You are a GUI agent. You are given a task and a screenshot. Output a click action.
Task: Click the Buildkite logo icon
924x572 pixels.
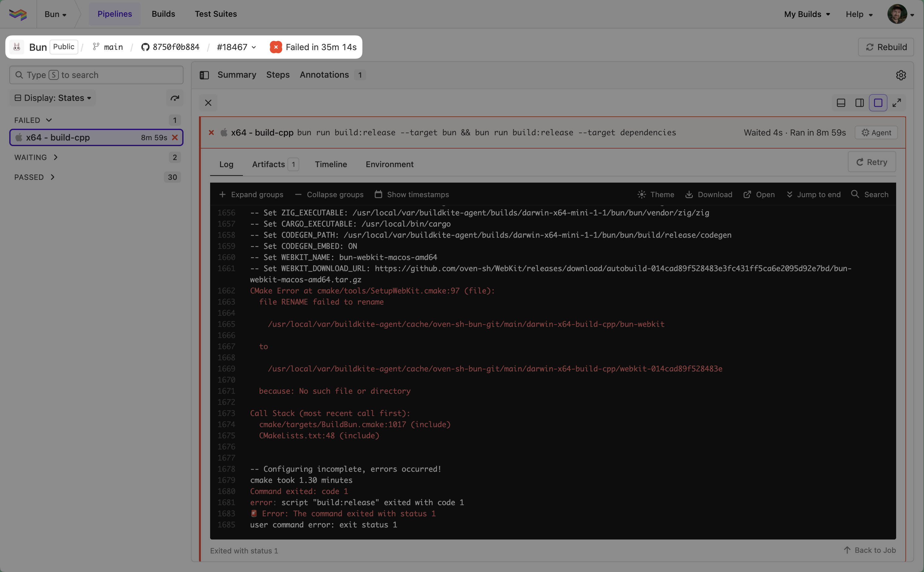[18, 14]
